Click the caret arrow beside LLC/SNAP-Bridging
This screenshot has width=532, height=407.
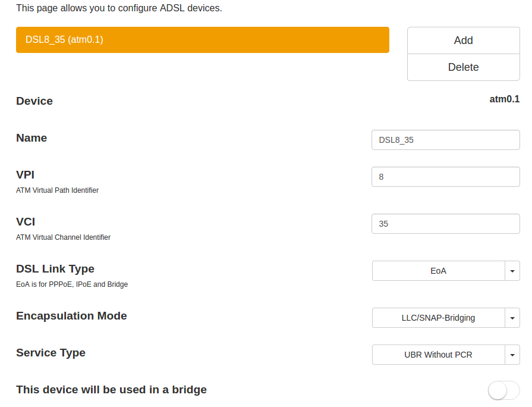512,318
